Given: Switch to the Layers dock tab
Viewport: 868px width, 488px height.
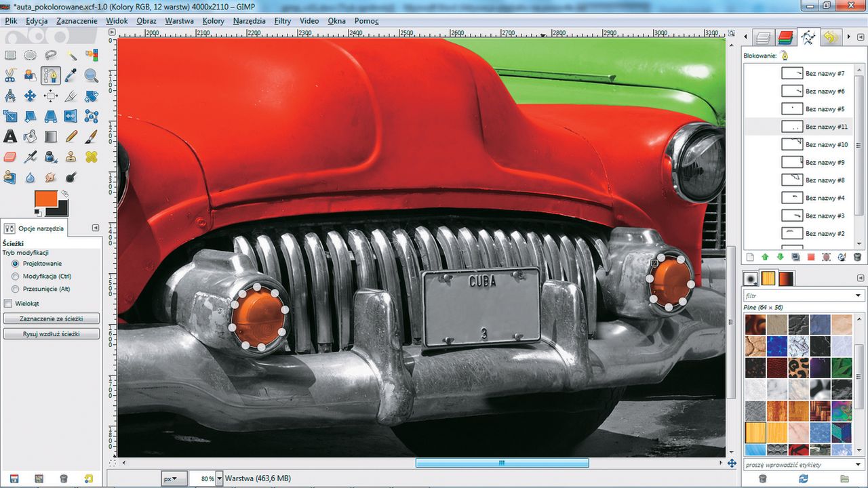Looking at the screenshot, I should click(x=764, y=37).
